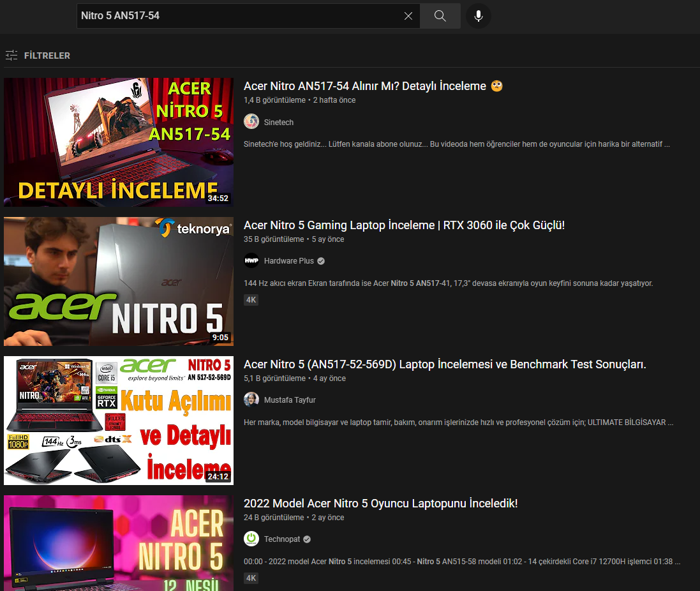Screen dimensions: 700x591
Task: Click the description starting 'Her marka, model bilgisayar'
Action: pos(459,423)
